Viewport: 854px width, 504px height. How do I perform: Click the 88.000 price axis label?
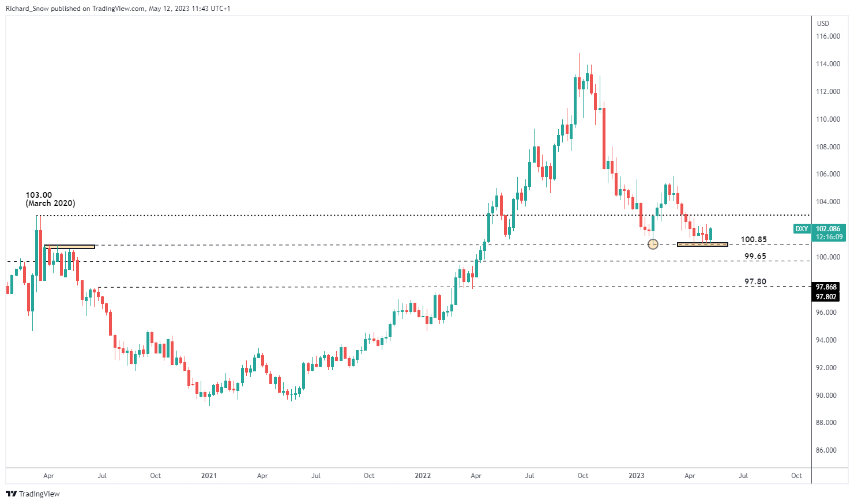coord(827,423)
